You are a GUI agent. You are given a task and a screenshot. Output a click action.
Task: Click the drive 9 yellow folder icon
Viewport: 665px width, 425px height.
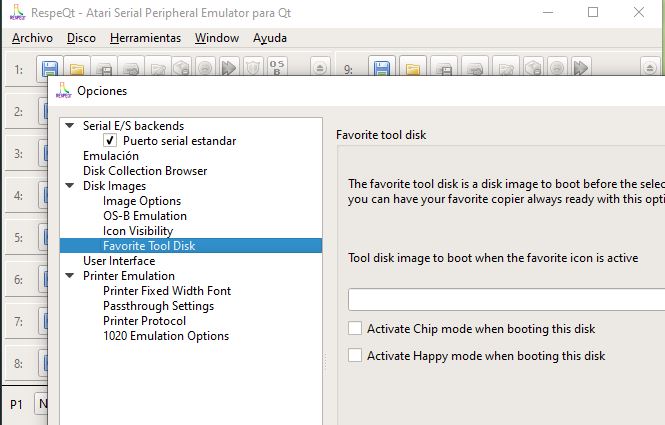pyautogui.click(x=408, y=69)
